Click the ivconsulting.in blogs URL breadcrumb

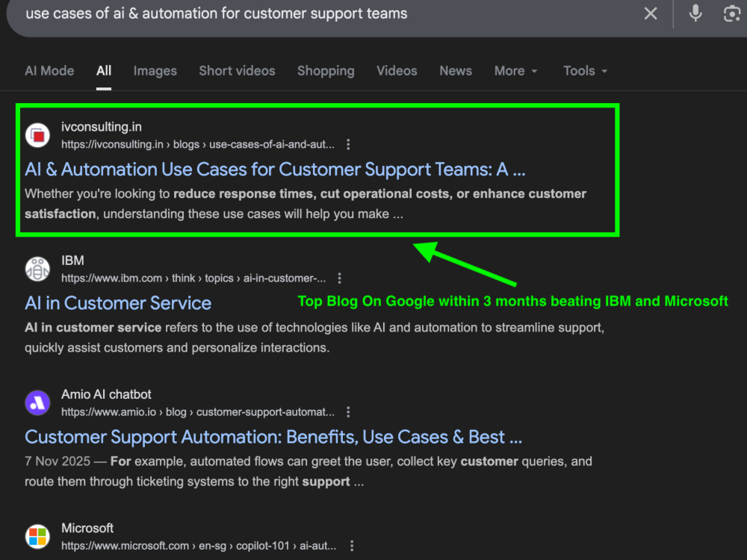(198, 144)
